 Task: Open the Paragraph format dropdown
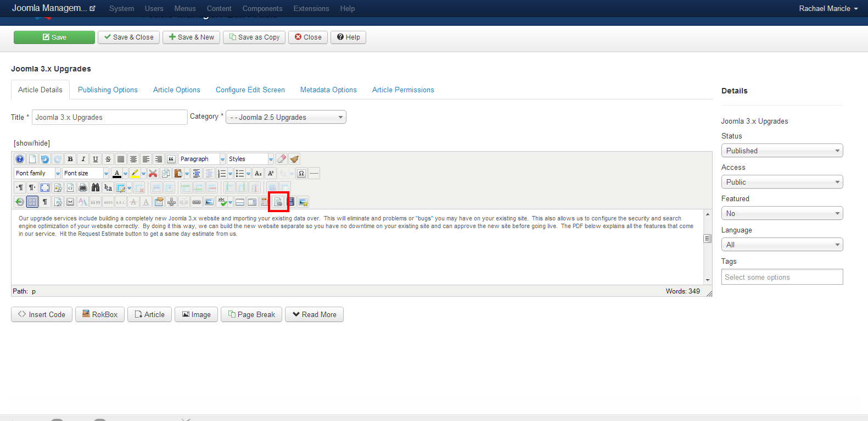202,159
